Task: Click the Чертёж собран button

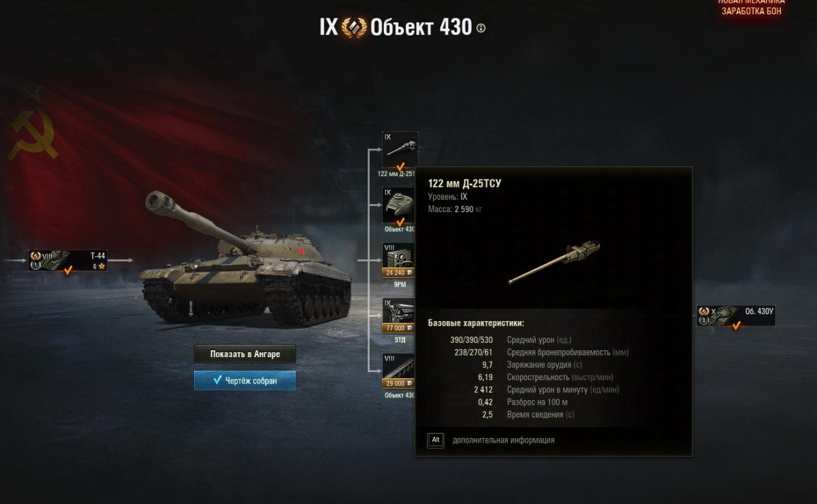Action: tap(245, 380)
